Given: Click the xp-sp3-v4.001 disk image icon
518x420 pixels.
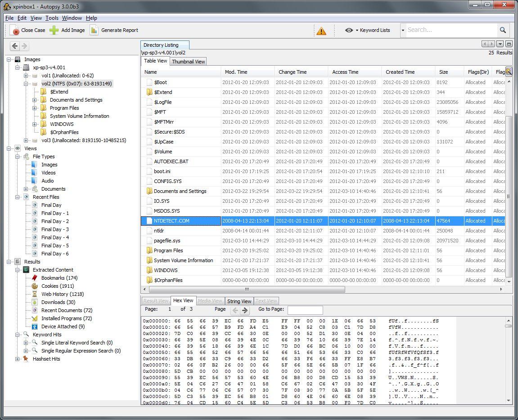Looking at the screenshot, I should (26, 67).
